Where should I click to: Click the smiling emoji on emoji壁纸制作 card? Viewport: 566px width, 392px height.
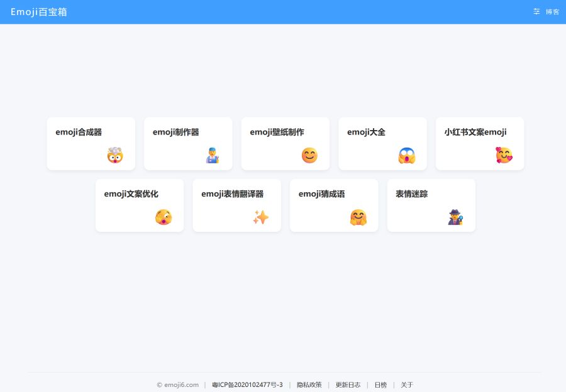click(x=309, y=155)
